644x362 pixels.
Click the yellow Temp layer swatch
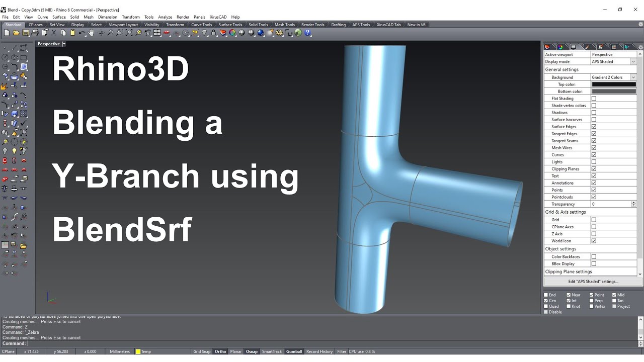pyautogui.click(x=138, y=351)
